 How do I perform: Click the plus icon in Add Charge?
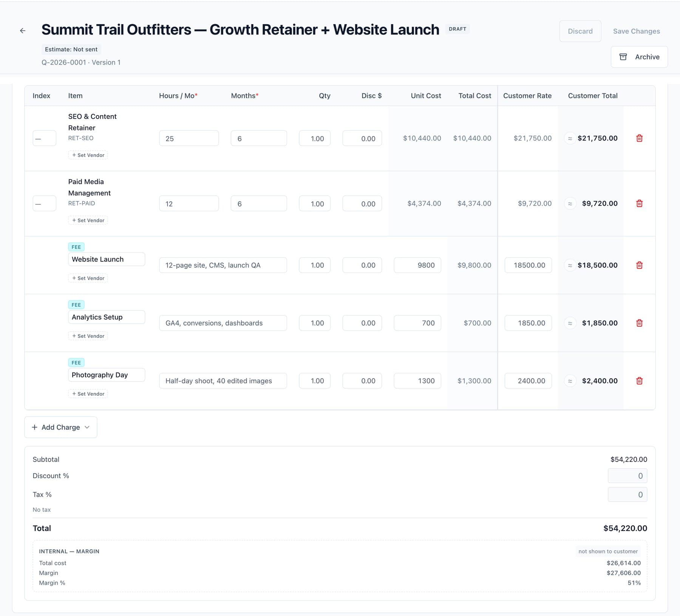click(x=35, y=427)
